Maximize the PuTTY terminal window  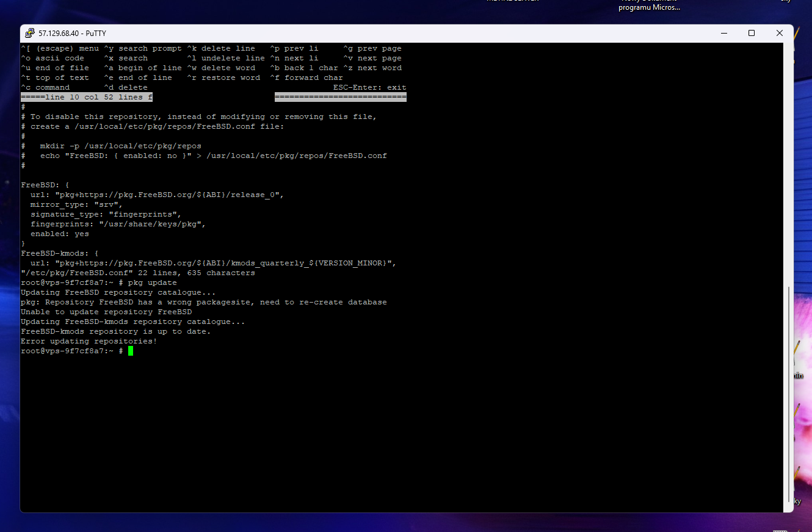tap(752, 34)
